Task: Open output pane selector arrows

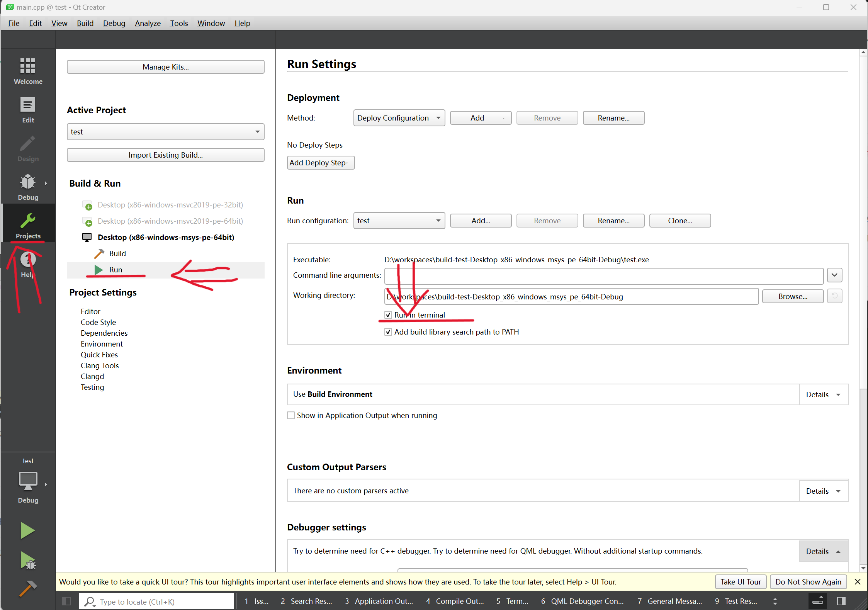Action: pos(775,601)
